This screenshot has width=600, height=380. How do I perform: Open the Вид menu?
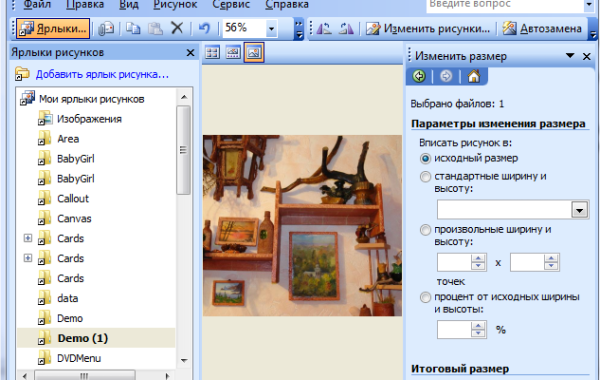pyautogui.click(x=129, y=5)
